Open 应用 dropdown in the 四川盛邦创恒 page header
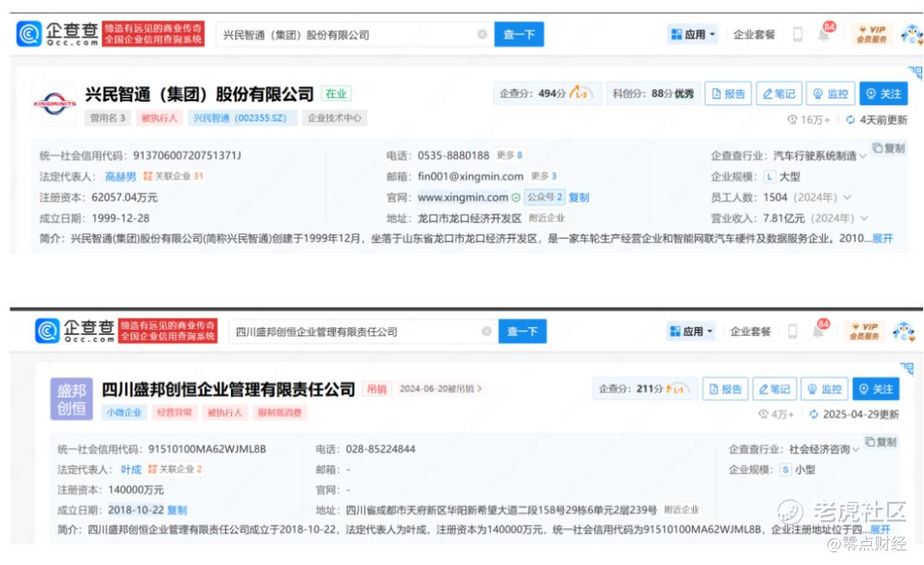Viewport: 924px width, 565px height. pos(691,330)
